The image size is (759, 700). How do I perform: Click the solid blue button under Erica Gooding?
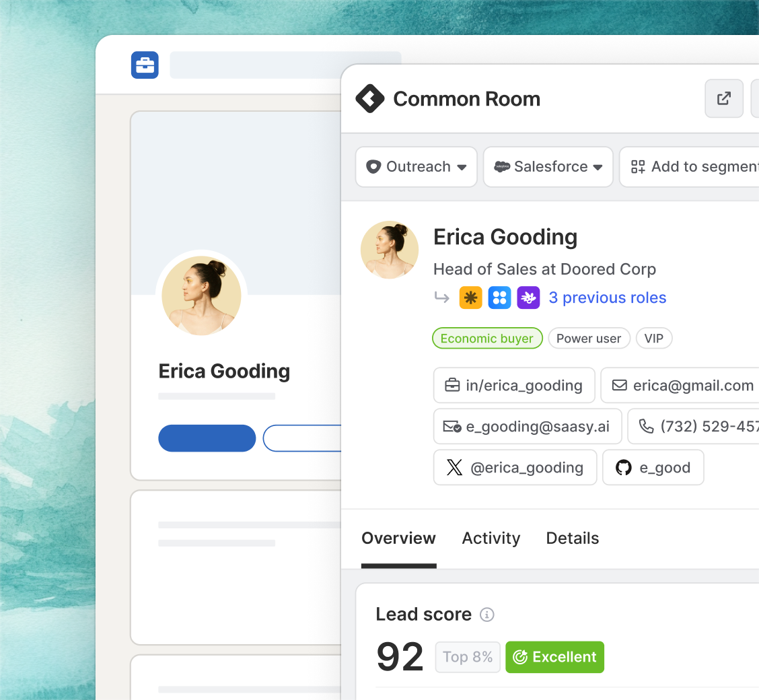point(207,438)
